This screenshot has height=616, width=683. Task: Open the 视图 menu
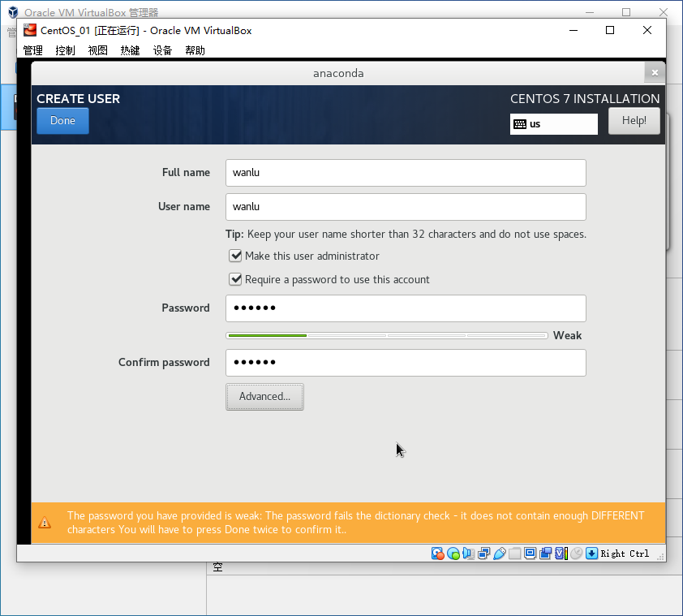97,50
